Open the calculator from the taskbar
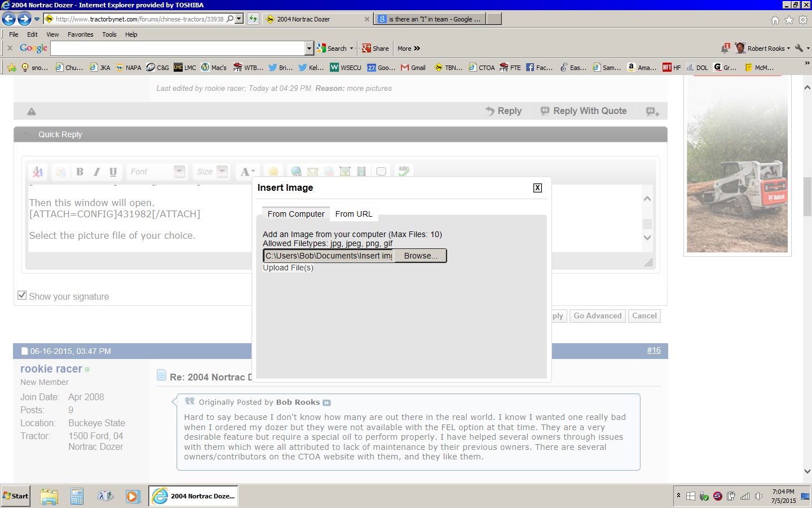The height and width of the screenshot is (508, 812). pos(77,496)
